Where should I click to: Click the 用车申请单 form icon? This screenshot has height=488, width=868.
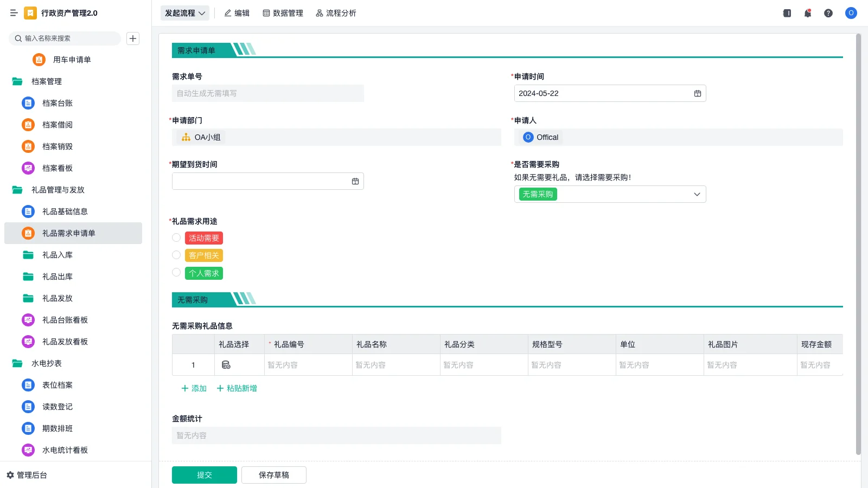(39, 60)
